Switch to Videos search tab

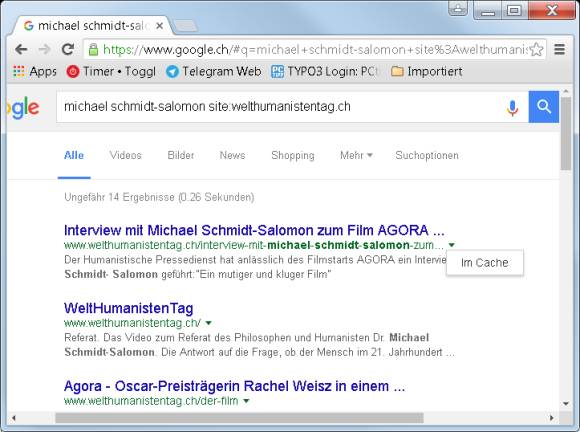(x=126, y=155)
